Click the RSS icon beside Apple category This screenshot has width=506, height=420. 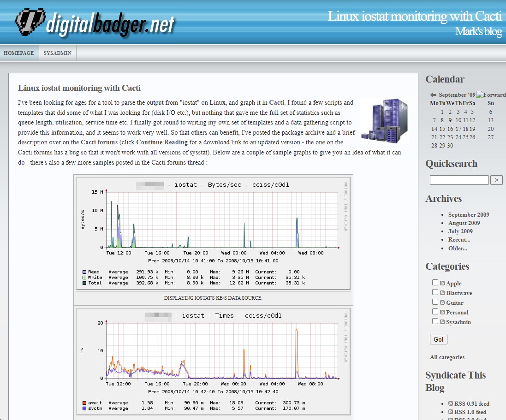(x=442, y=284)
